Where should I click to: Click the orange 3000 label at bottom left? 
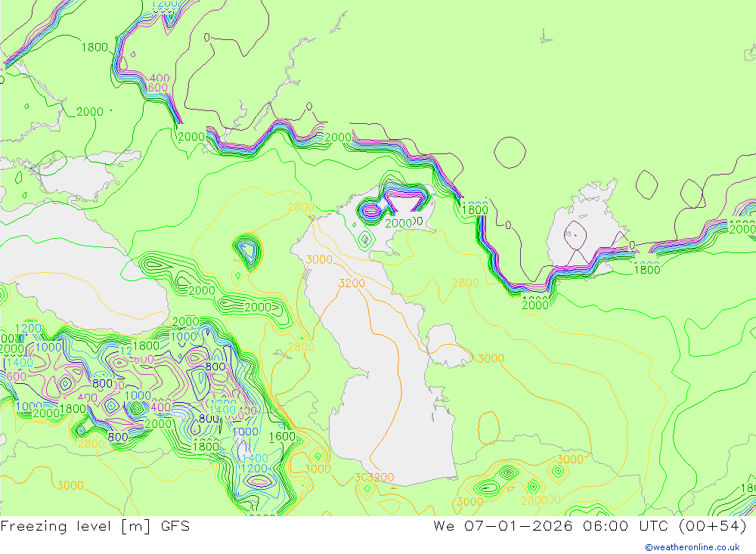pyautogui.click(x=70, y=485)
